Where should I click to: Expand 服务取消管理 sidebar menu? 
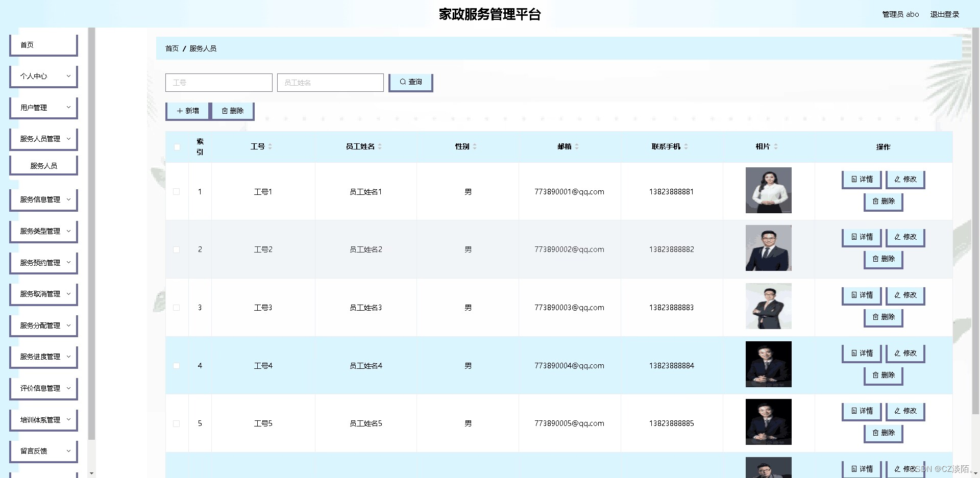pos(43,294)
